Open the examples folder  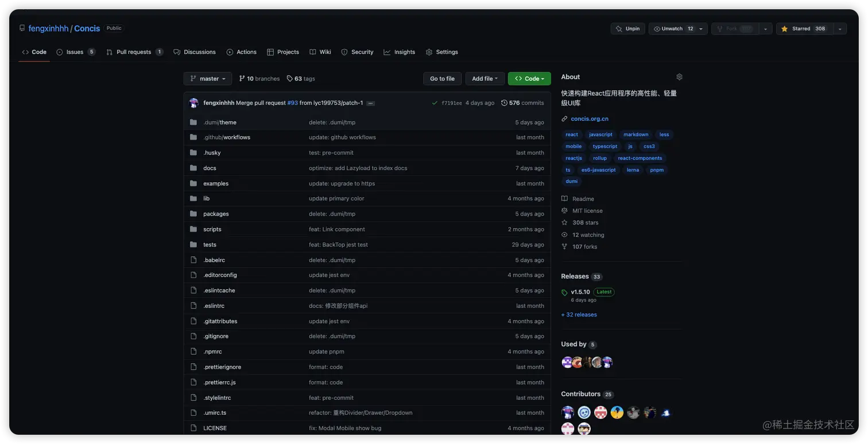tap(216, 183)
